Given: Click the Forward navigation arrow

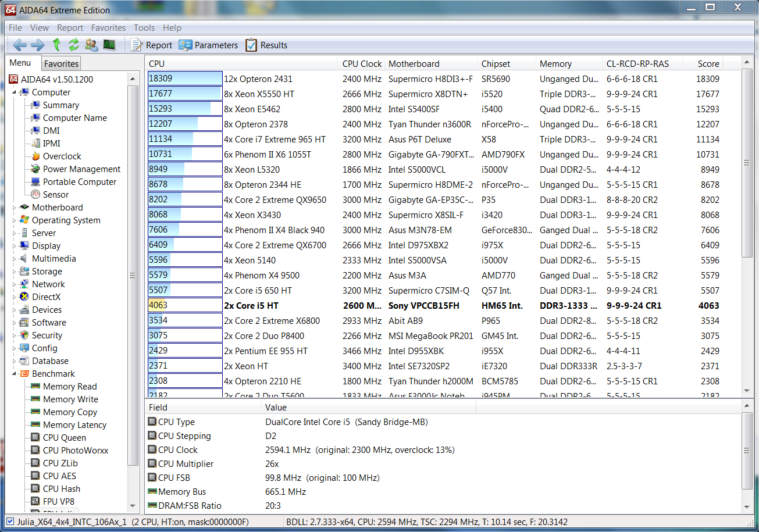Looking at the screenshot, I should [x=38, y=45].
